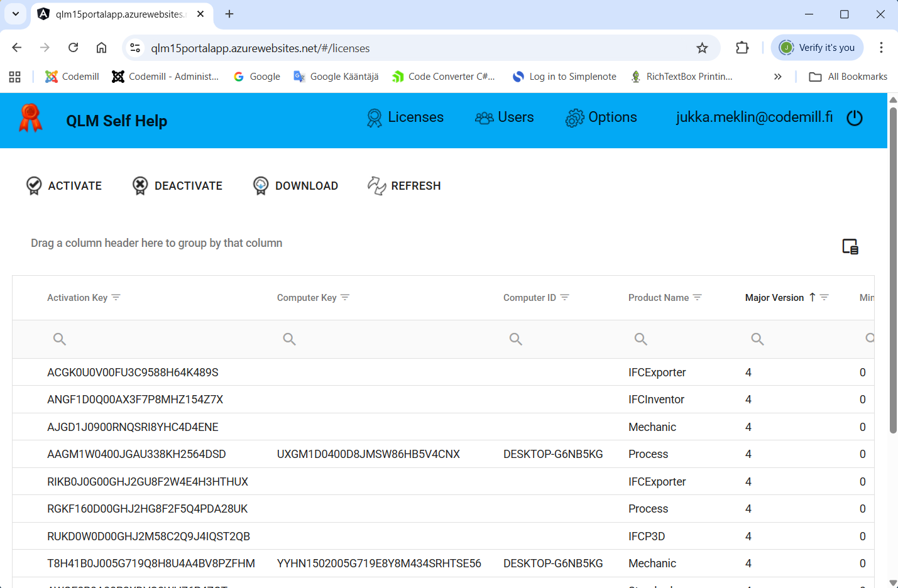
Task: Click the Activate checkmark icon
Action: 34,185
